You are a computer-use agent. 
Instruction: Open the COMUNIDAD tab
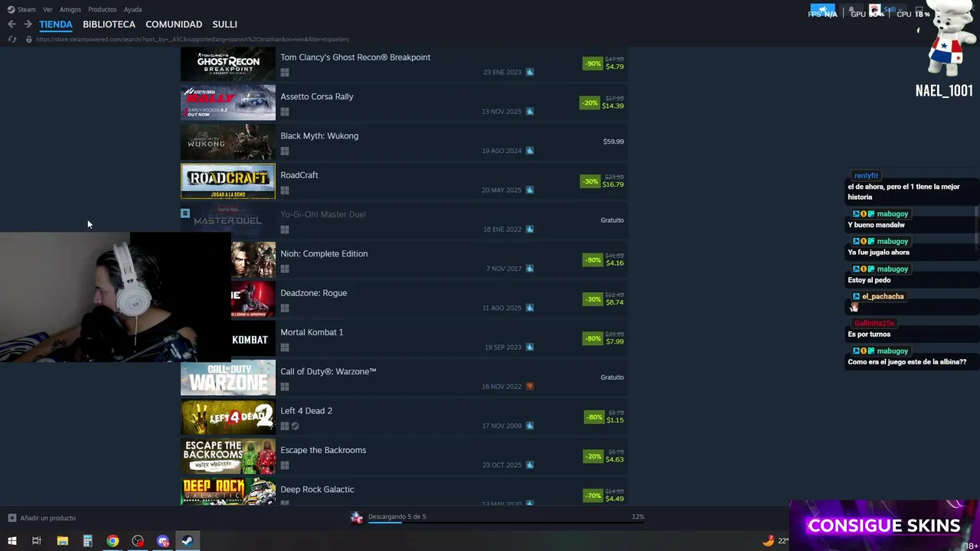click(174, 24)
